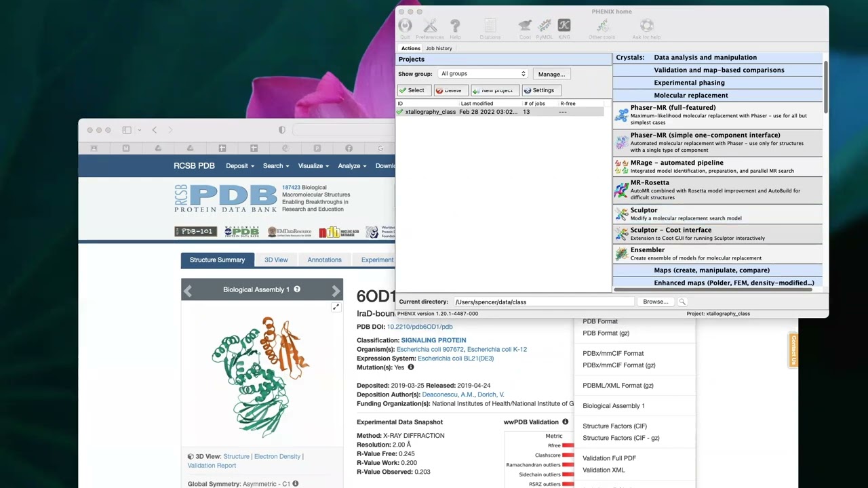This screenshot has height=488, width=868.
Task: Choose Structure Factors (CIF) download option
Action: [x=614, y=426]
